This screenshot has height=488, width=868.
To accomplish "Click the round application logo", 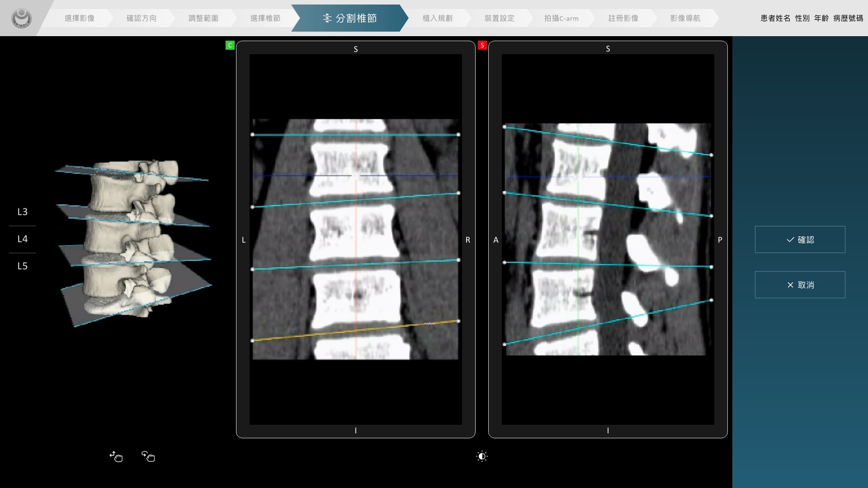I will [21, 18].
